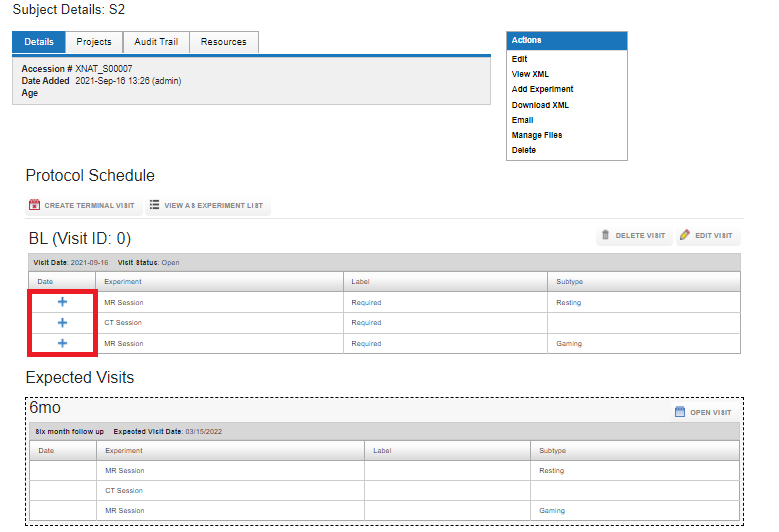Viewport: 779px width, 532px height.
Task: Click the Edit Visit pencil icon
Action: [x=685, y=235]
